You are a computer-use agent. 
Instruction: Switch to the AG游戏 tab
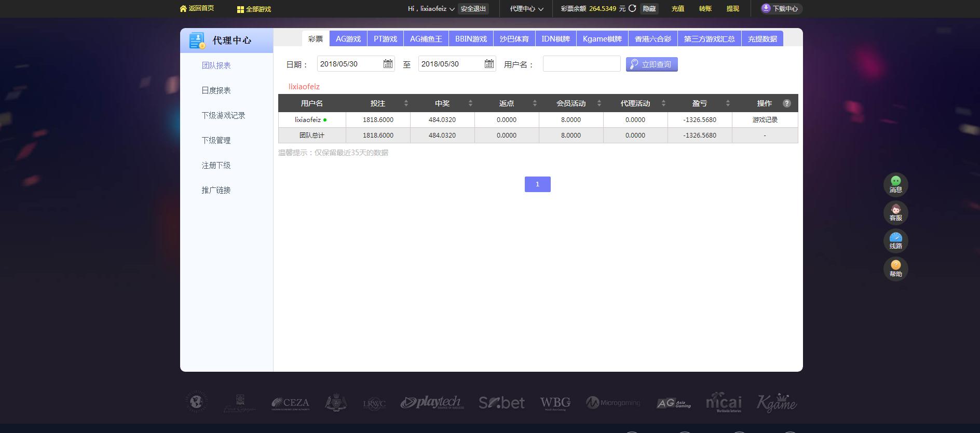coord(348,39)
